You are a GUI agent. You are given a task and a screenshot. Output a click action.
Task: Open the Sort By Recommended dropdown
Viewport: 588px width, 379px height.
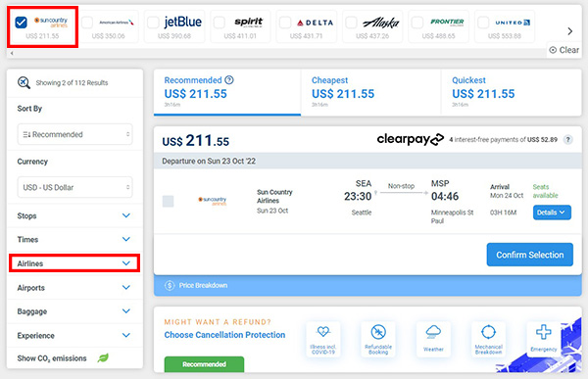pos(75,134)
